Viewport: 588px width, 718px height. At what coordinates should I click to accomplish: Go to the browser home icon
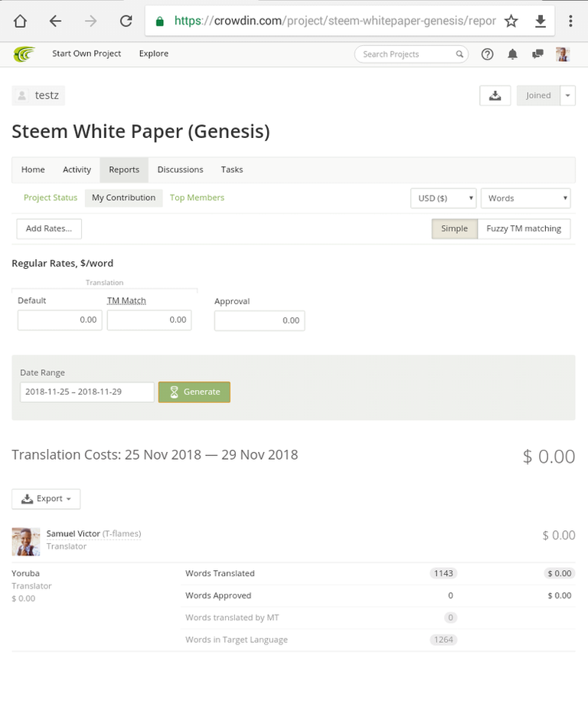20,21
